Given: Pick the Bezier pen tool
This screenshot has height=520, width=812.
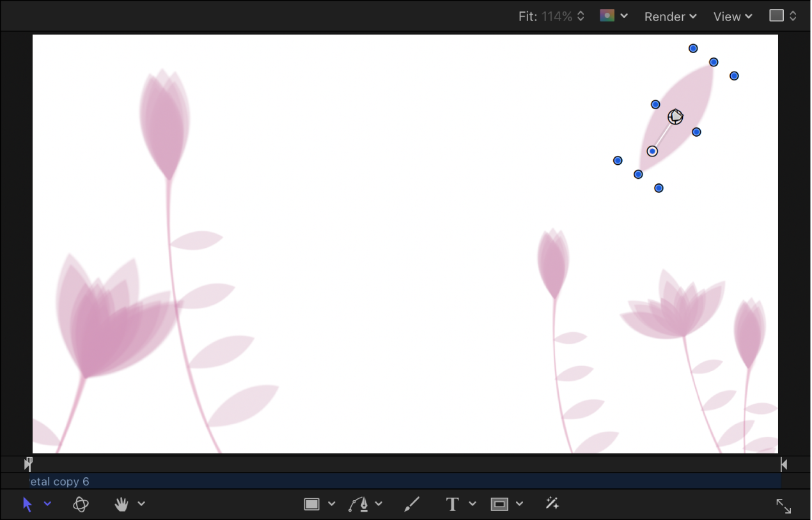Looking at the screenshot, I should pyautogui.click(x=359, y=504).
